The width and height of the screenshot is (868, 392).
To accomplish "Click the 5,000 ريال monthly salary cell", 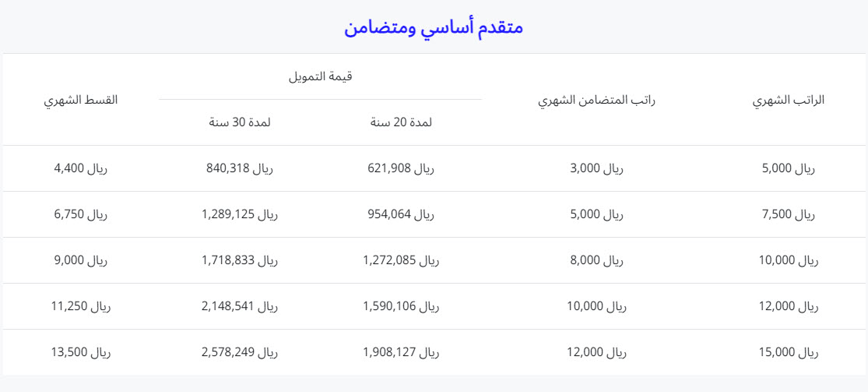I will click(789, 168).
